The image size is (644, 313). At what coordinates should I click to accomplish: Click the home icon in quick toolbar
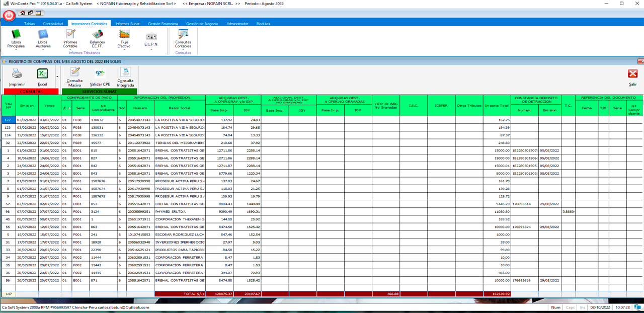pos(23,13)
